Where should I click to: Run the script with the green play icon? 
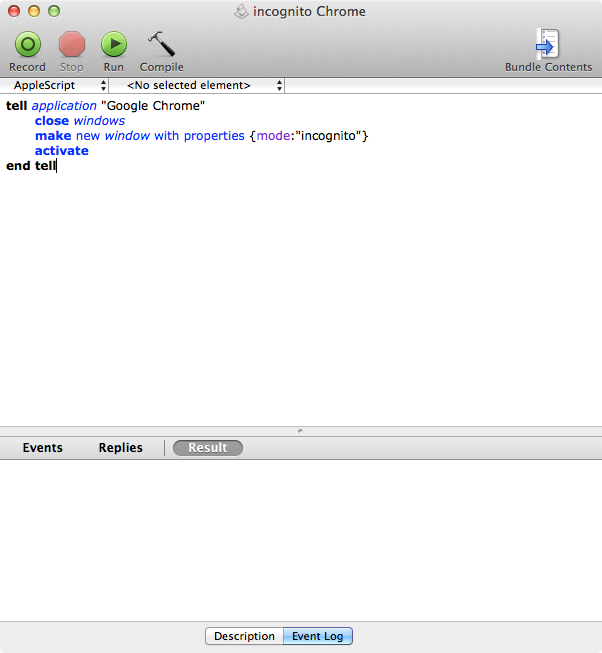click(x=114, y=44)
